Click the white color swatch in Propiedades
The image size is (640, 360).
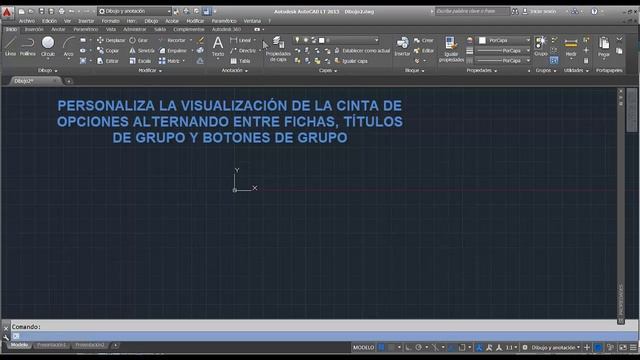(482, 40)
